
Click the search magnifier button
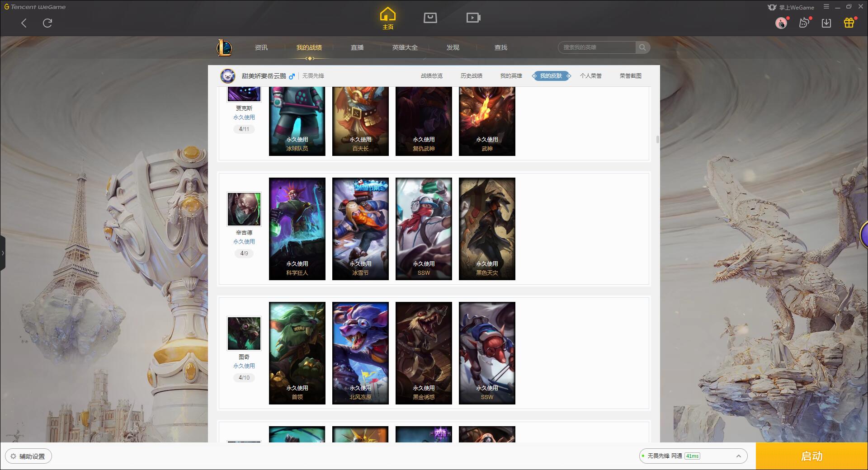[642, 47]
